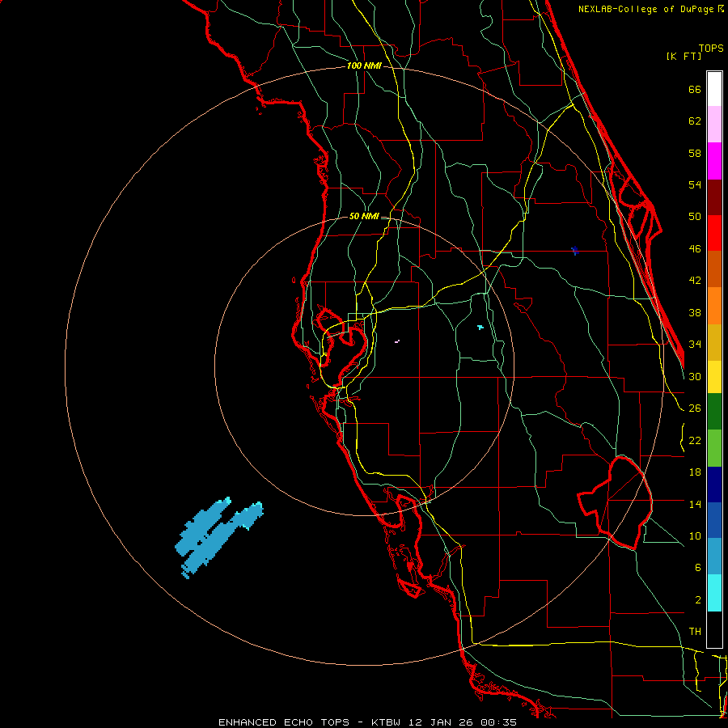Select the "54" scale label

pyautogui.click(x=695, y=184)
